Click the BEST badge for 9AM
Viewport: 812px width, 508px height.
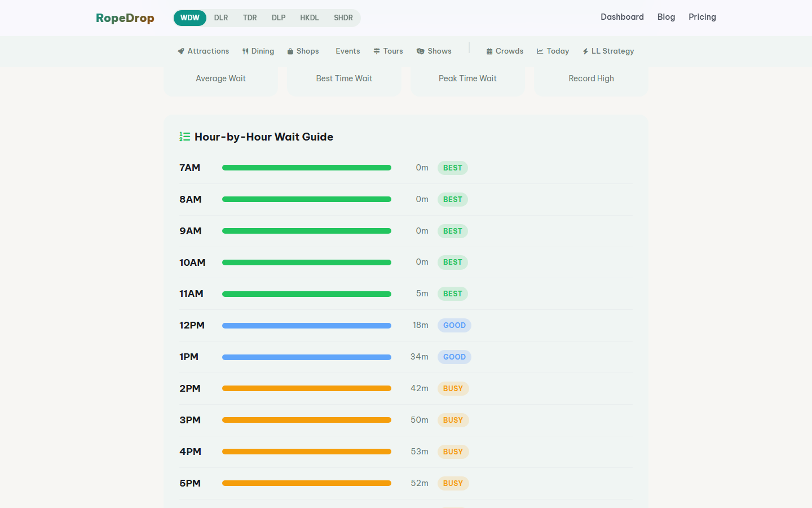[x=453, y=231]
